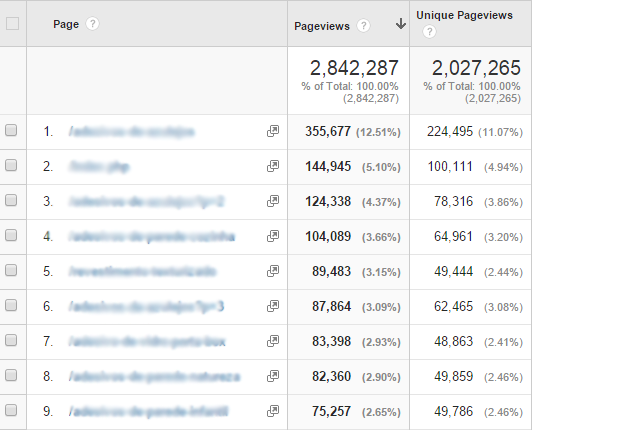Open row 3 page in new window icon

pos(273,201)
